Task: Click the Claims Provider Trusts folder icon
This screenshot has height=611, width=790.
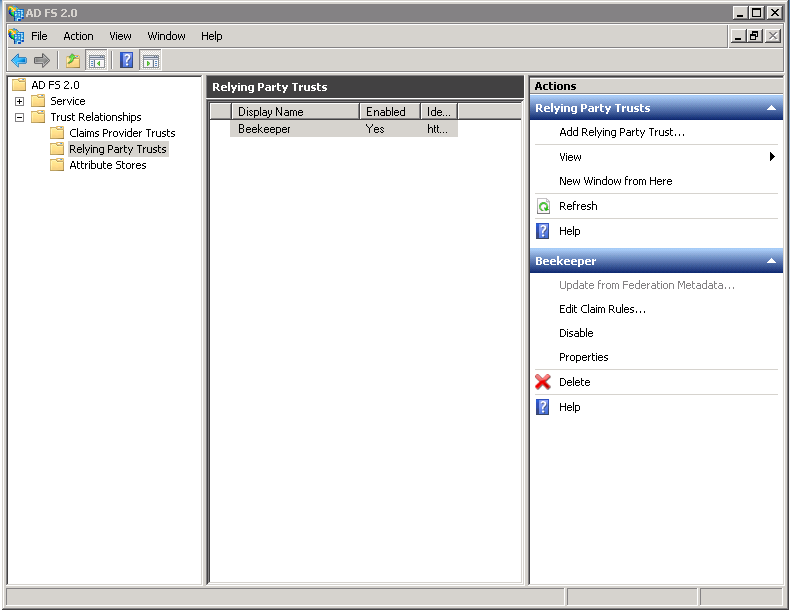Action: [57, 132]
